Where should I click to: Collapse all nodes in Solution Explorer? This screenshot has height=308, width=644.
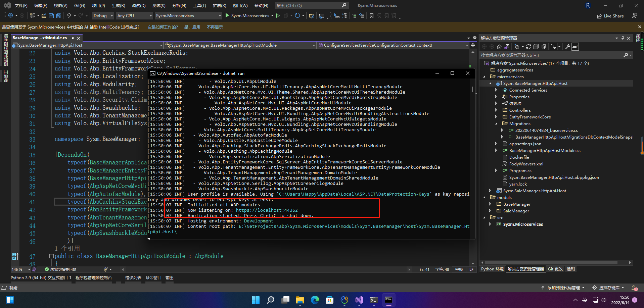coord(536,47)
